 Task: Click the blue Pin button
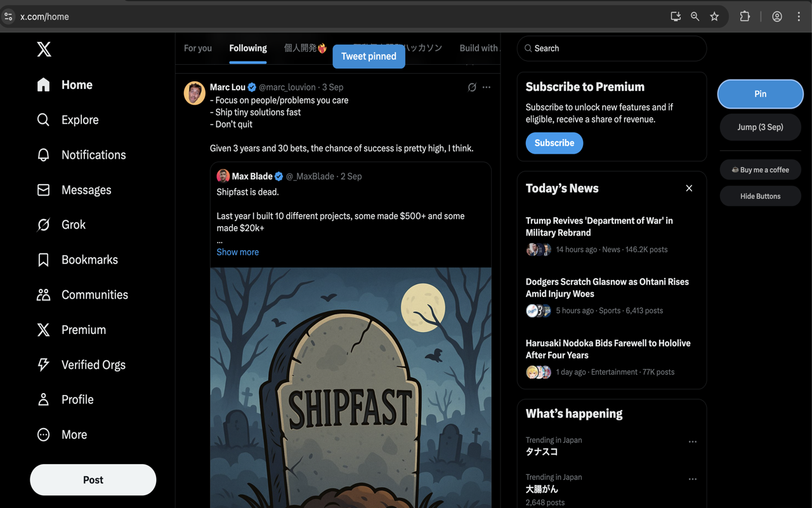(x=761, y=94)
